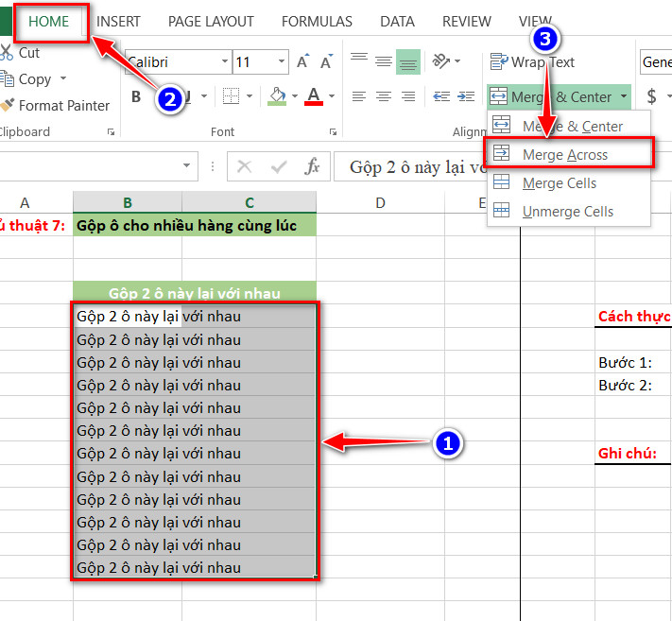Choose Merge Cells from the menu
This screenshot has height=621, width=672.
tap(569, 183)
